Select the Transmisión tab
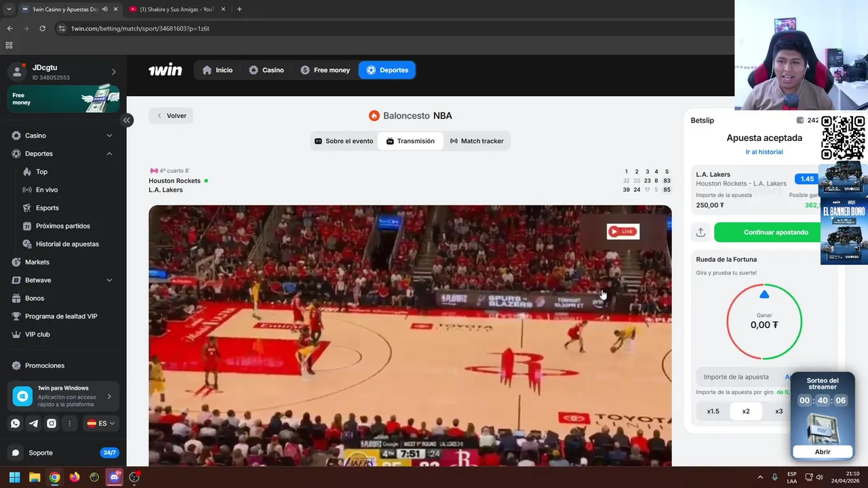 pos(410,141)
